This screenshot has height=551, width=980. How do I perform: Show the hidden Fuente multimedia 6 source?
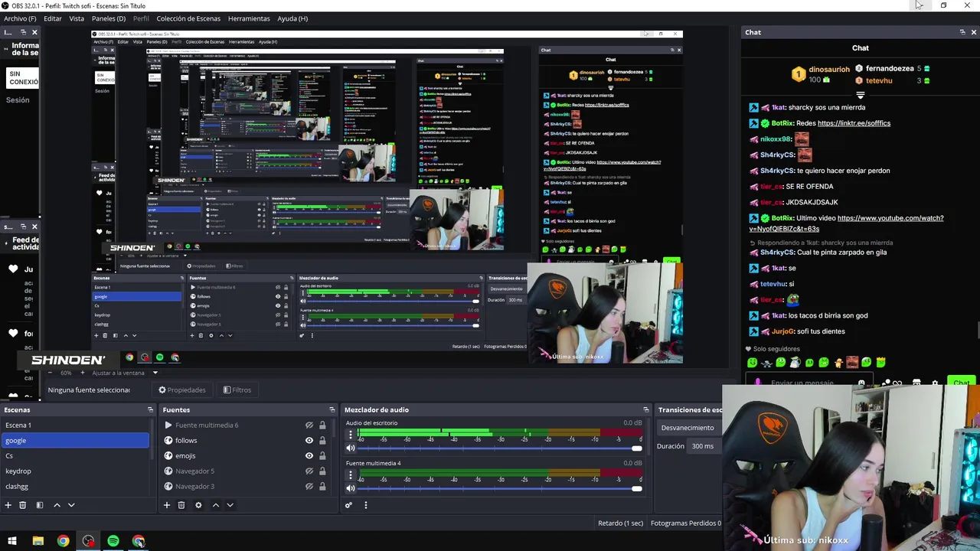309,425
